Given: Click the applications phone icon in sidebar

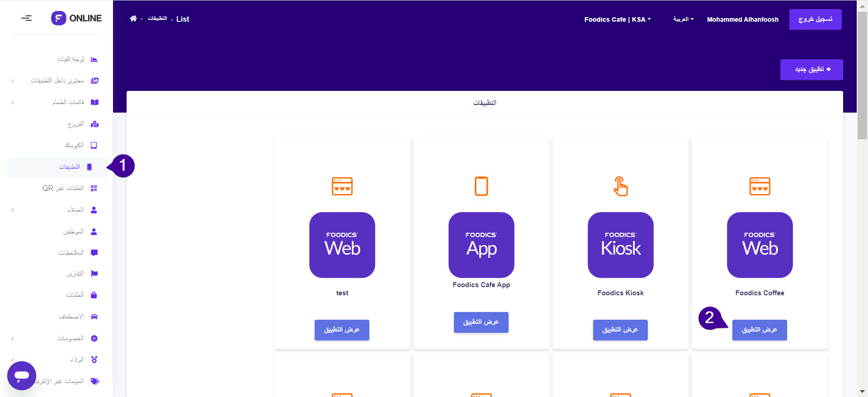Looking at the screenshot, I should pos(89,167).
